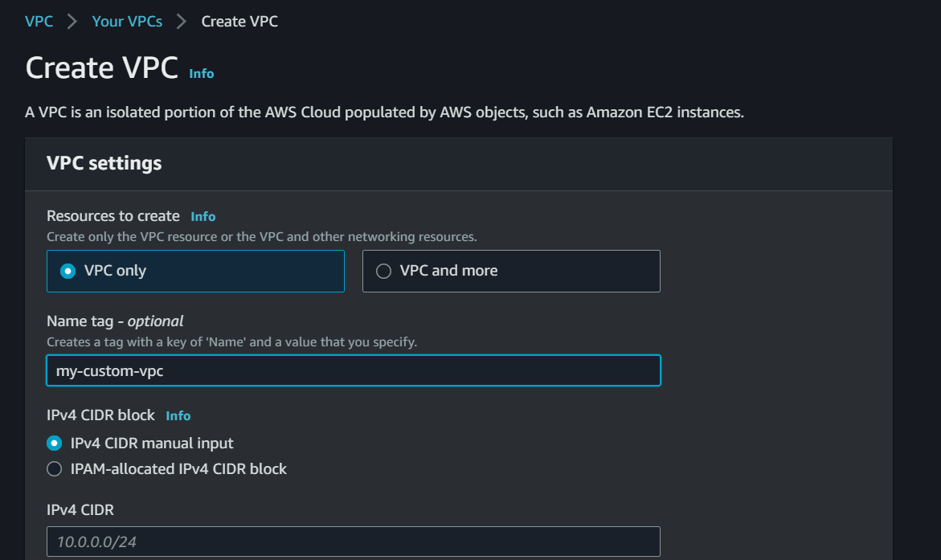Choose IPAM-allocated IPv4 CIDR block radio
The height and width of the screenshot is (560, 941).
coord(55,469)
